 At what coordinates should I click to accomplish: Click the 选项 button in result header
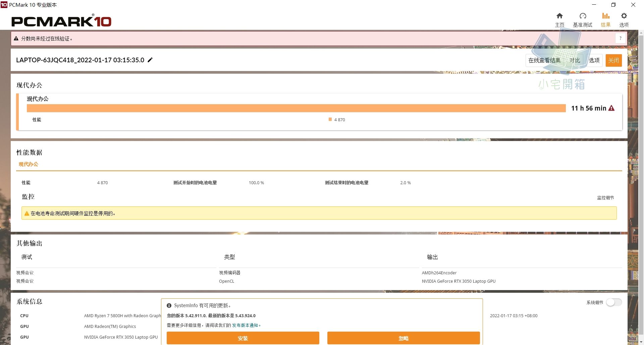(594, 60)
